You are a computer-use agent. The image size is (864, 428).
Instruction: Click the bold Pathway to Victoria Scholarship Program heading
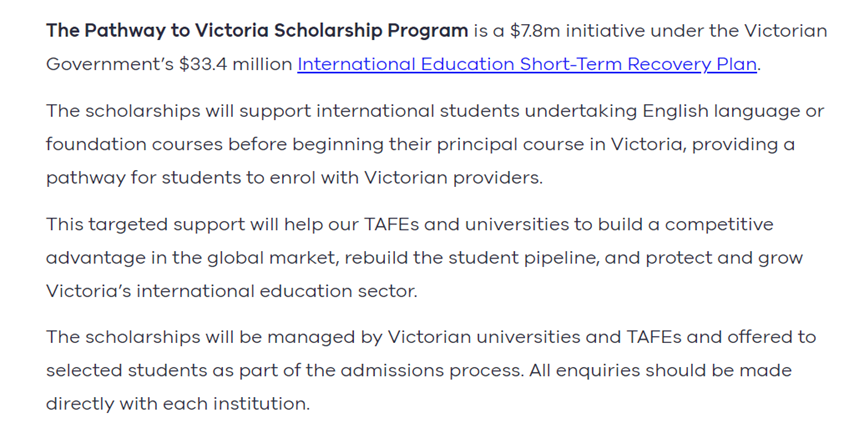[257, 31]
